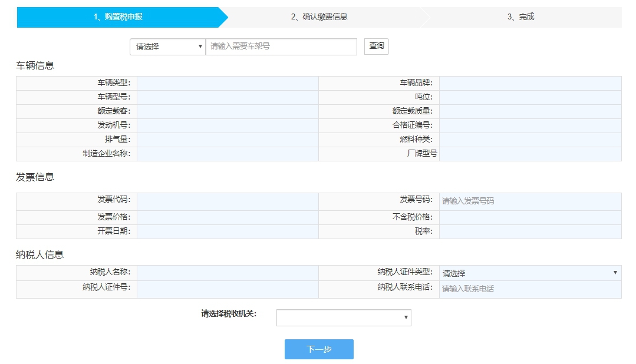The width and height of the screenshot is (636, 364).
Task: Open the vehicle query type dropdown
Action: pyautogui.click(x=167, y=47)
